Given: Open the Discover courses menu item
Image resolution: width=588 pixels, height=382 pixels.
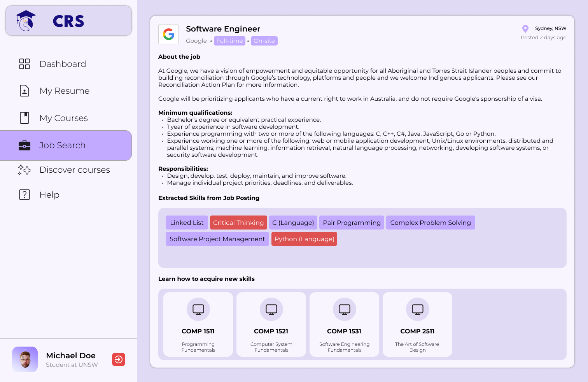Looking at the screenshot, I should (x=75, y=170).
